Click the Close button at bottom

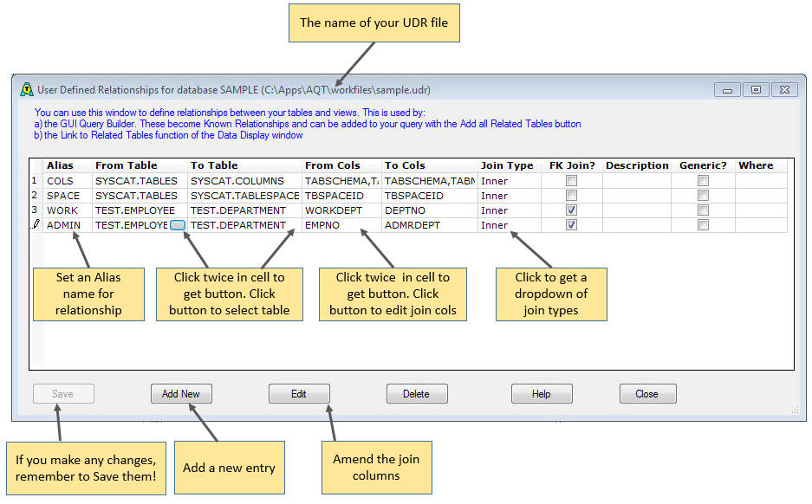tap(647, 394)
